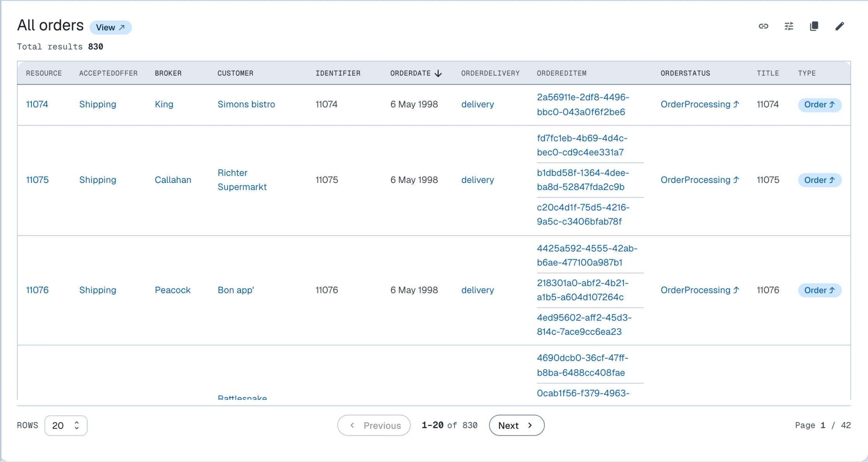Select the 6 May 1998 date in row 11074
The width and height of the screenshot is (868, 462).
(414, 104)
